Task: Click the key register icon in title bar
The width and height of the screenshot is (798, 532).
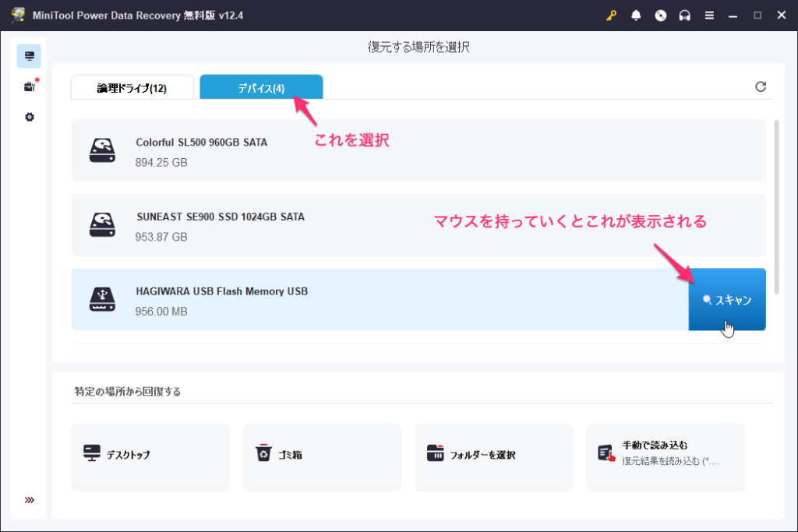Action: tap(612, 16)
